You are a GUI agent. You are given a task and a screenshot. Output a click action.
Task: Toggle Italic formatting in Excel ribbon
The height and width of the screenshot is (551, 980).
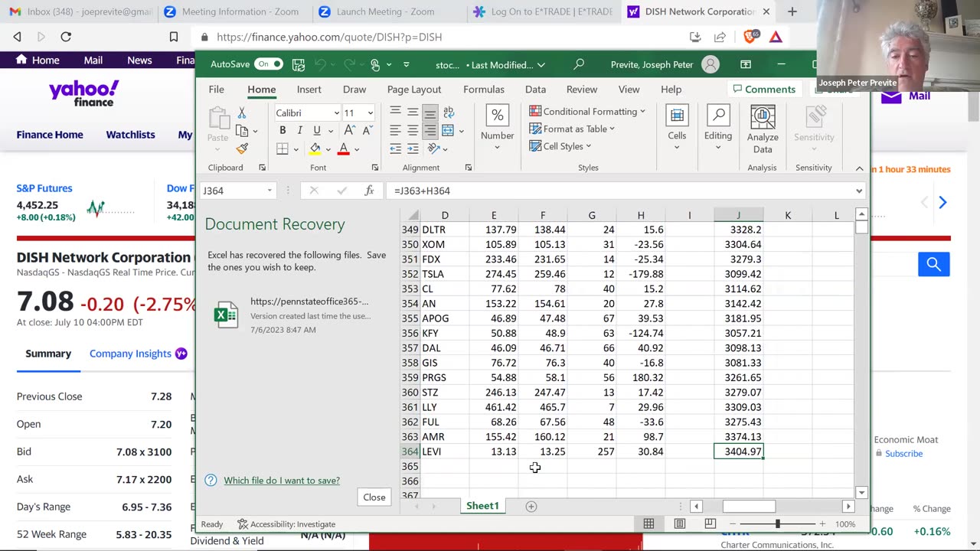tap(299, 131)
